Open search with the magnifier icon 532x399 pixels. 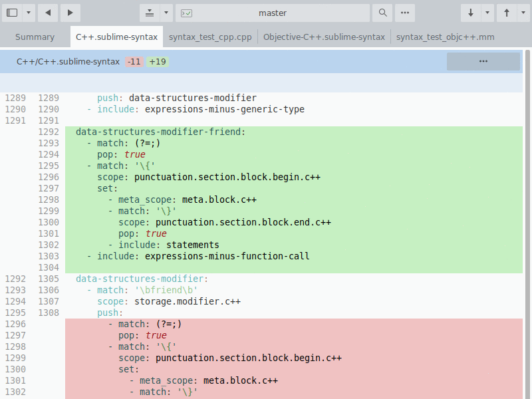click(x=382, y=13)
